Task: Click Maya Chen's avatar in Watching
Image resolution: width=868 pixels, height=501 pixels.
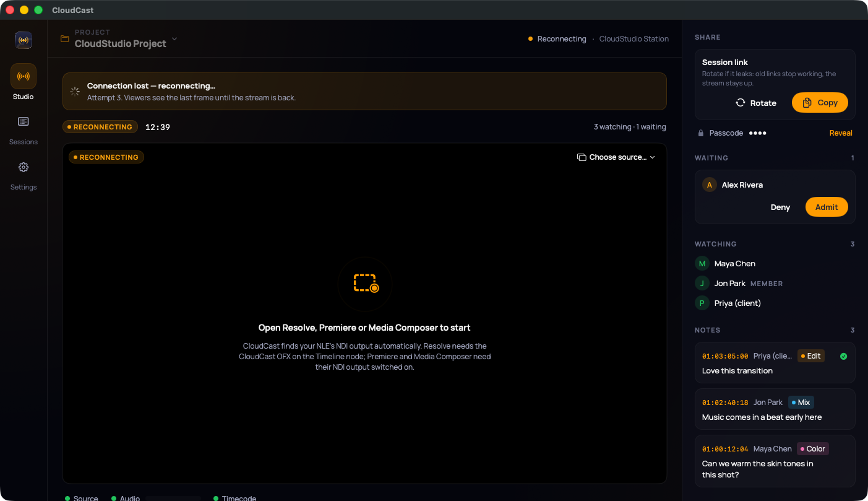Action: coord(702,264)
